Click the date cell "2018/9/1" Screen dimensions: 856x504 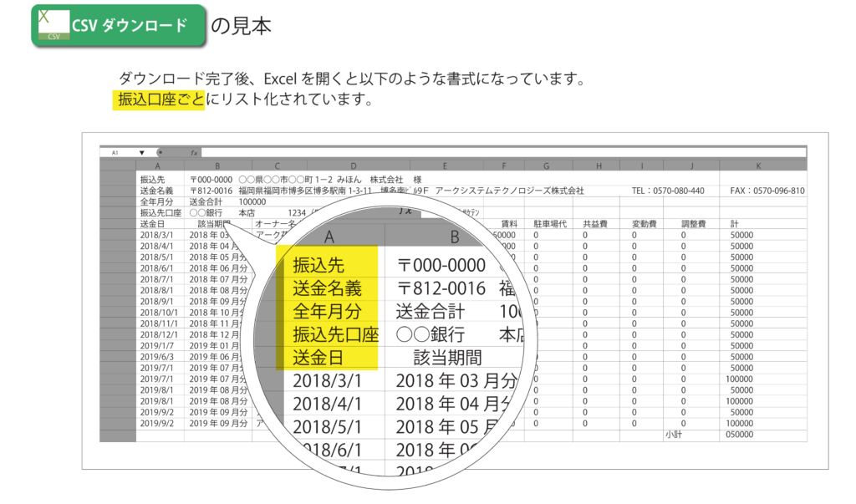tap(156, 302)
